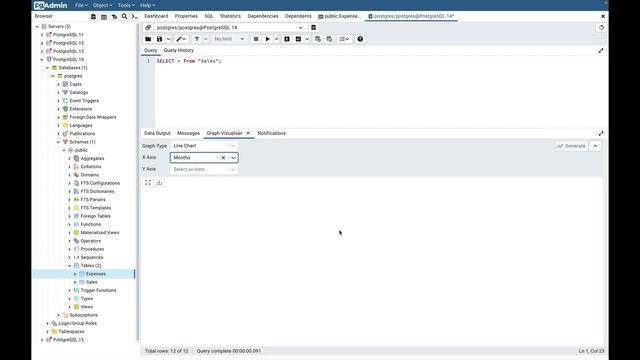The width and height of the screenshot is (640, 360).
Task: Click the Stop query square icon
Action: (256, 39)
